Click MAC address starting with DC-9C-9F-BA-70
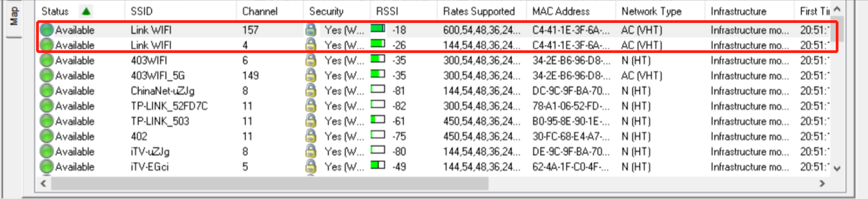Viewport: 868px width, 199px height. pyautogui.click(x=571, y=91)
